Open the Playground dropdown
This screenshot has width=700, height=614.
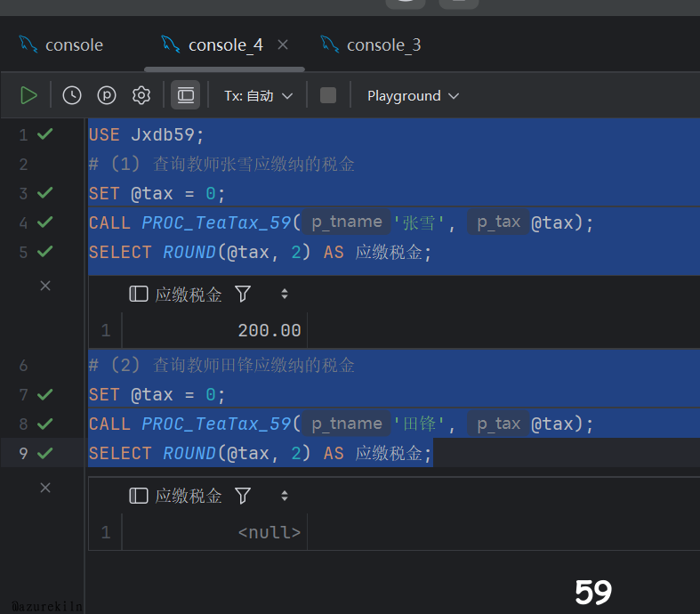[x=413, y=95]
